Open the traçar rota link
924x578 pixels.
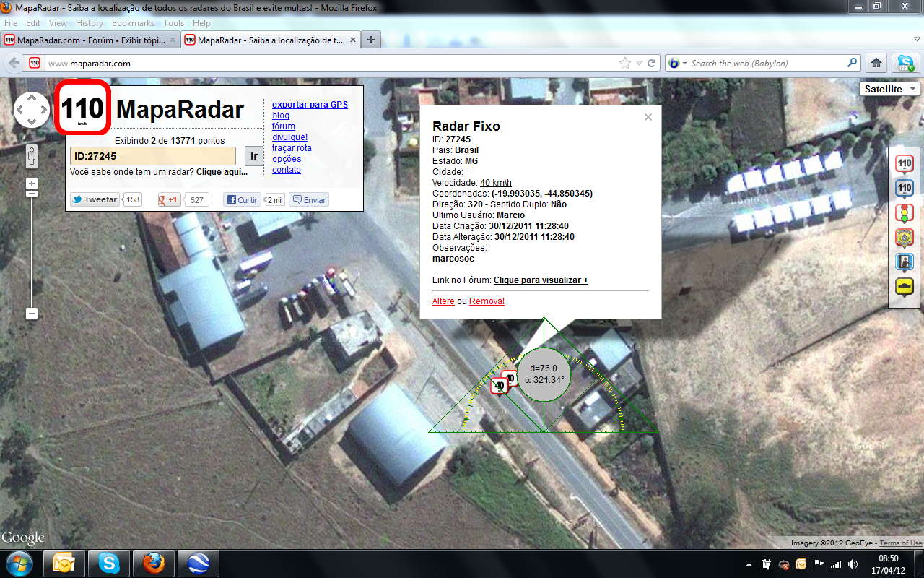pyautogui.click(x=292, y=148)
